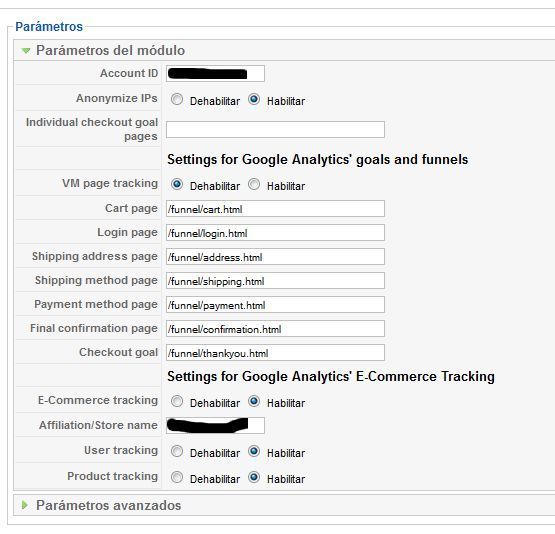The width and height of the screenshot is (555, 534).
Task: Select Habilitar for E-Commerce tracking
Action: [x=254, y=401]
